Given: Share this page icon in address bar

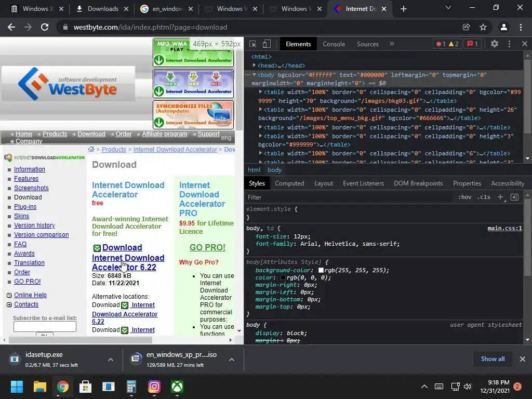Looking at the screenshot, I should (466, 27).
